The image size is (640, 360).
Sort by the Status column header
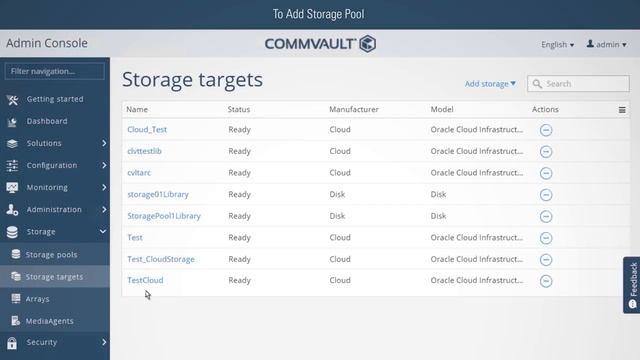click(x=239, y=109)
